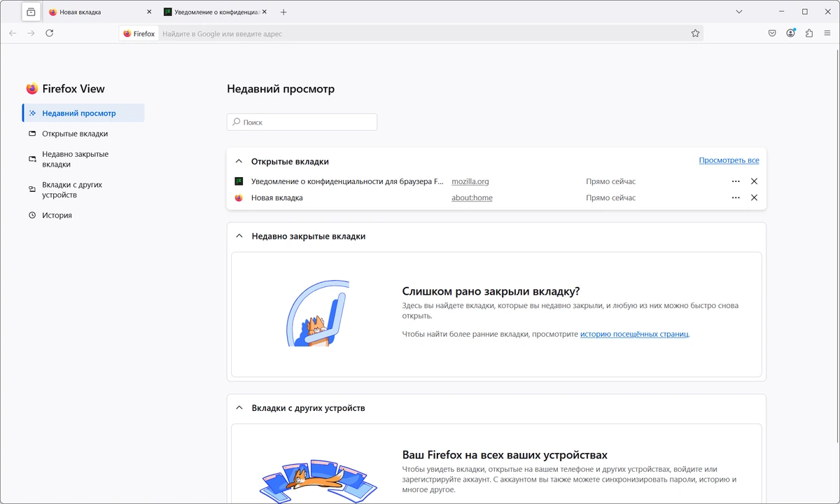Go forward with the forward arrow
Image resolution: width=840 pixels, height=504 pixels.
point(31,33)
